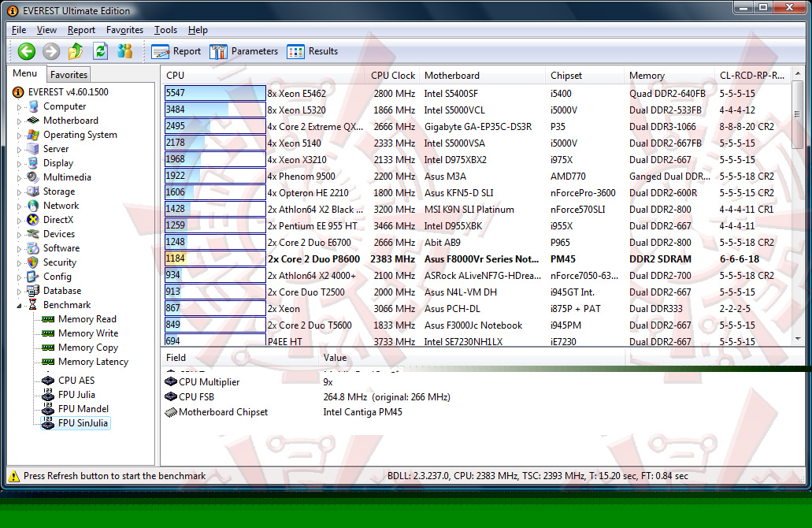Image resolution: width=812 pixels, height=528 pixels.
Task: Select the EVEREST v4.60.1500 root icon
Action: click(x=18, y=92)
